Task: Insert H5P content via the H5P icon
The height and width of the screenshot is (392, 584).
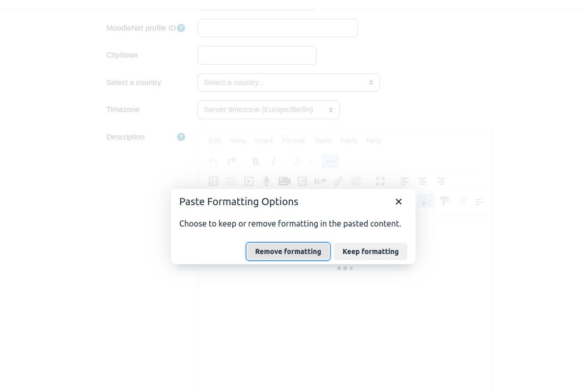Action: (x=320, y=181)
